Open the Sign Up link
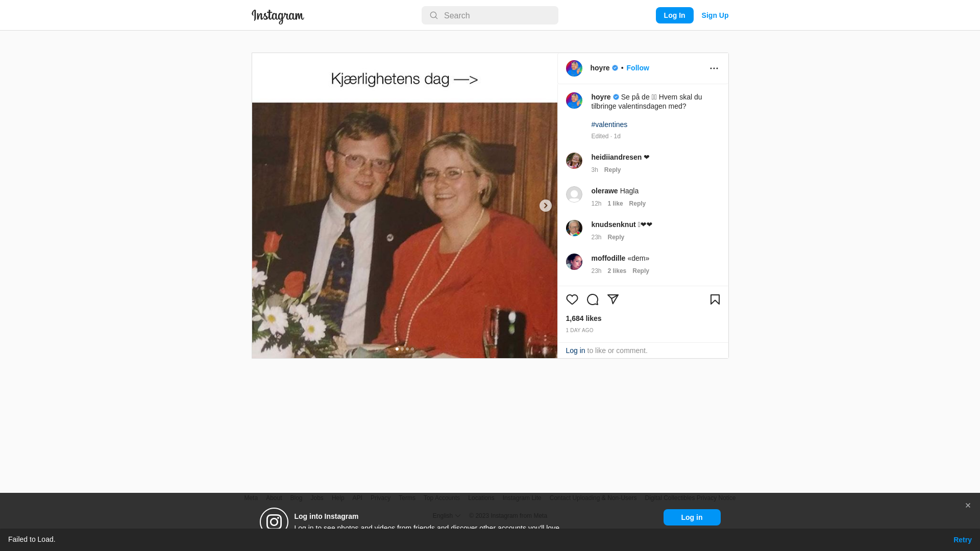 (715, 15)
